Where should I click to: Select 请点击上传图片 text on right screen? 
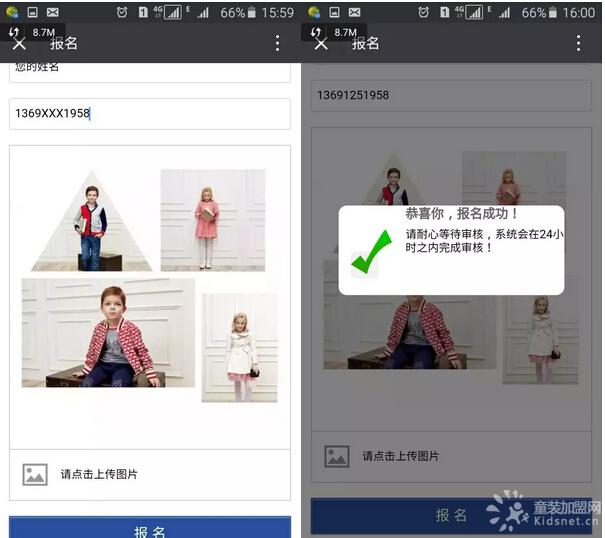pyautogui.click(x=401, y=456)
